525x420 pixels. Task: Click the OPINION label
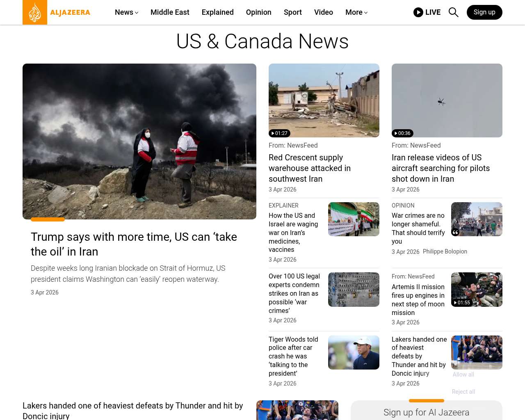pos(403,205)
